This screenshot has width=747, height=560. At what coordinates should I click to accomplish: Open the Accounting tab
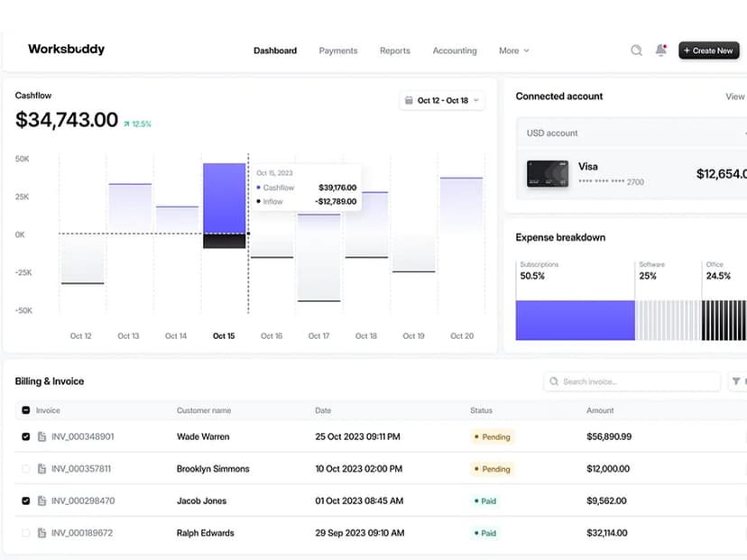pyautogui.click(x=455, y=50)
